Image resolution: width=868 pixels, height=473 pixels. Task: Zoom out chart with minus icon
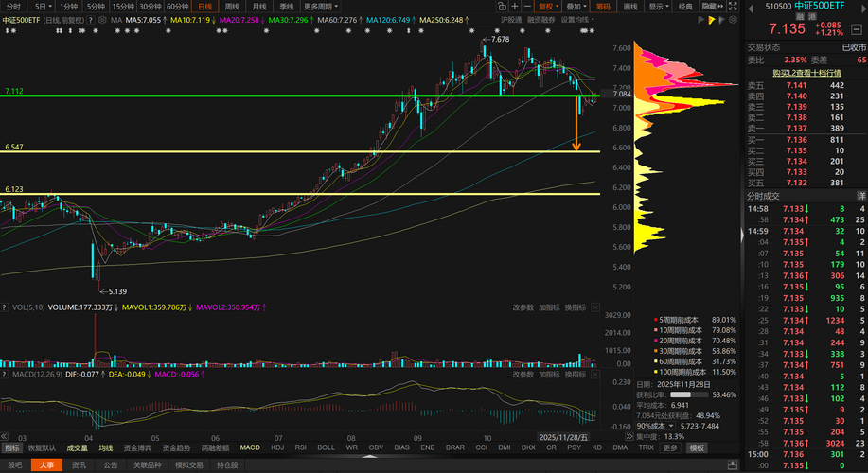point(527,7)
